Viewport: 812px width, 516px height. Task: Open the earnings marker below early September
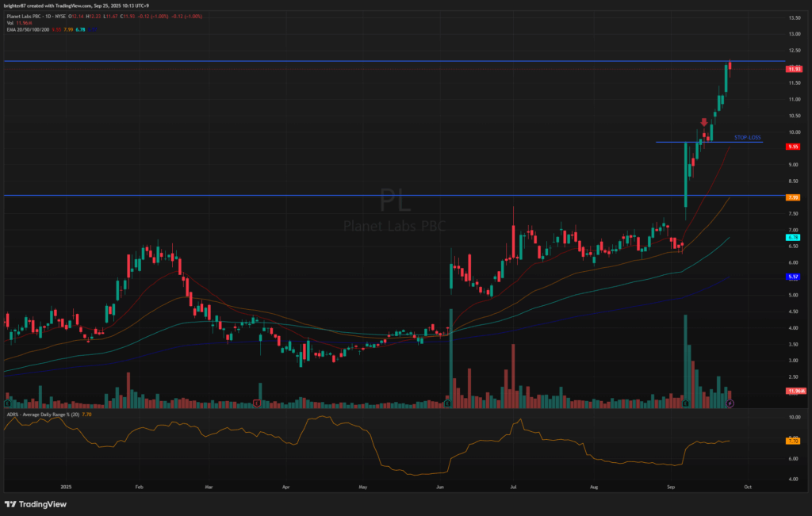pyautogui.click(x=686, y=403)
